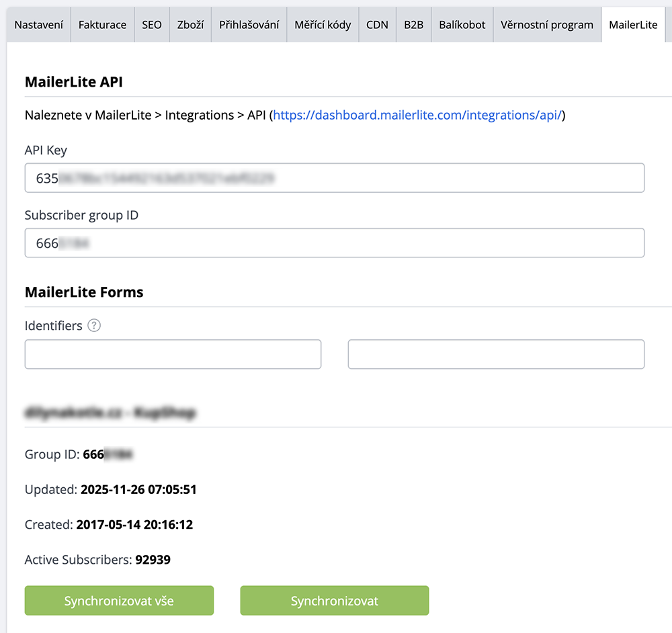Select the MailerLite tab

click(x=633, y=25)
